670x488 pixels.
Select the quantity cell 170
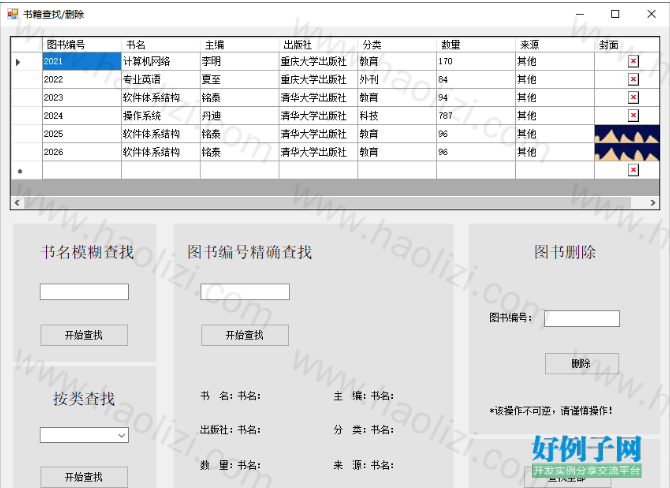[476, 62]
